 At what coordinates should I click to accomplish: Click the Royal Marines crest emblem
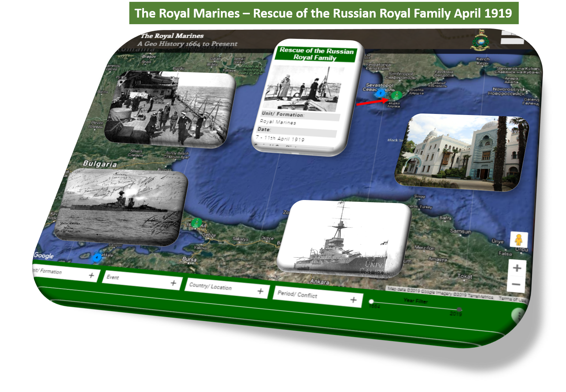pos(480,40)
